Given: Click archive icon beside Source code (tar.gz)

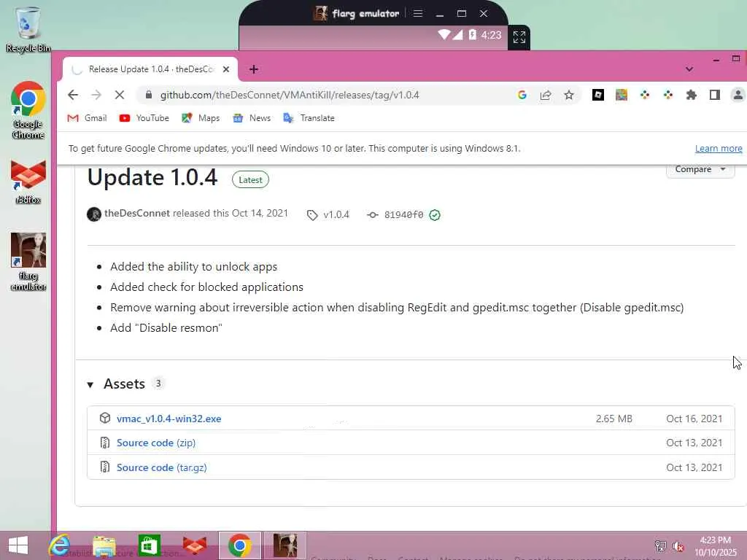Looking at the screenshot, I should (x=105, y=467).
